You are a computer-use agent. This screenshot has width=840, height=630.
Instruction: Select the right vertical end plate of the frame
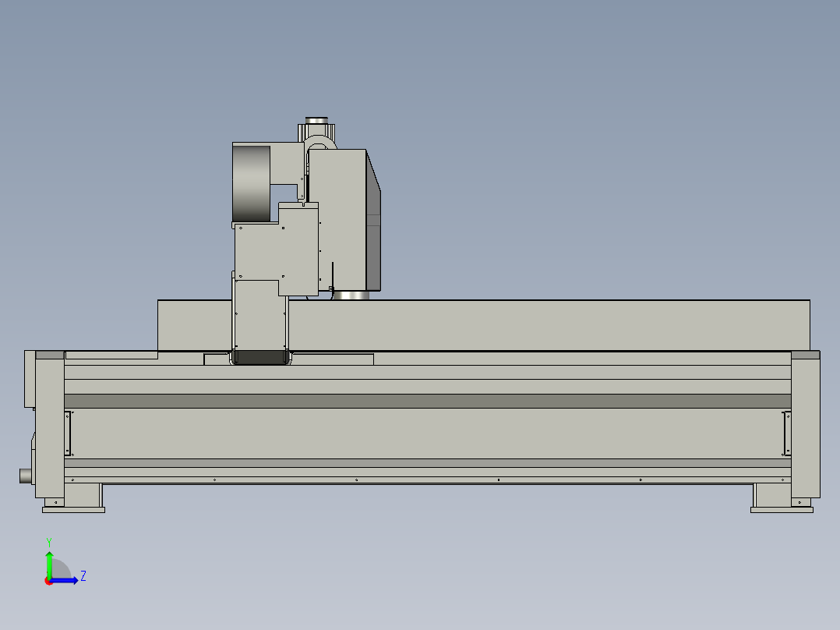pos(805,425)
